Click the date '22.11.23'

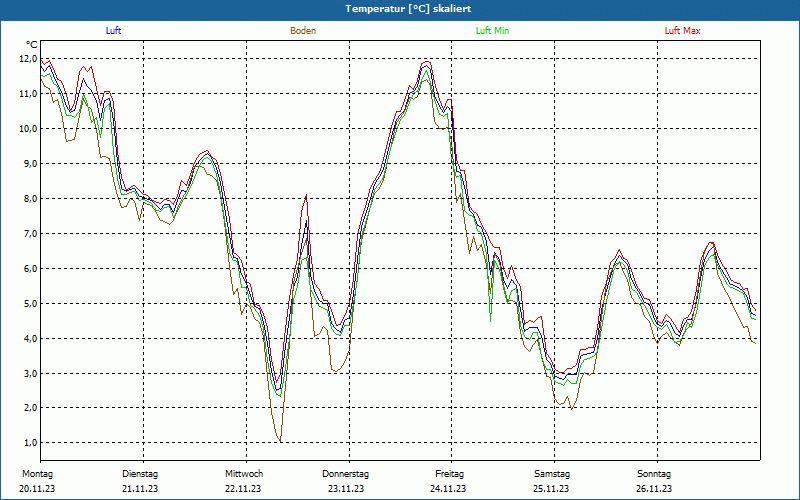tap(243, 489)
